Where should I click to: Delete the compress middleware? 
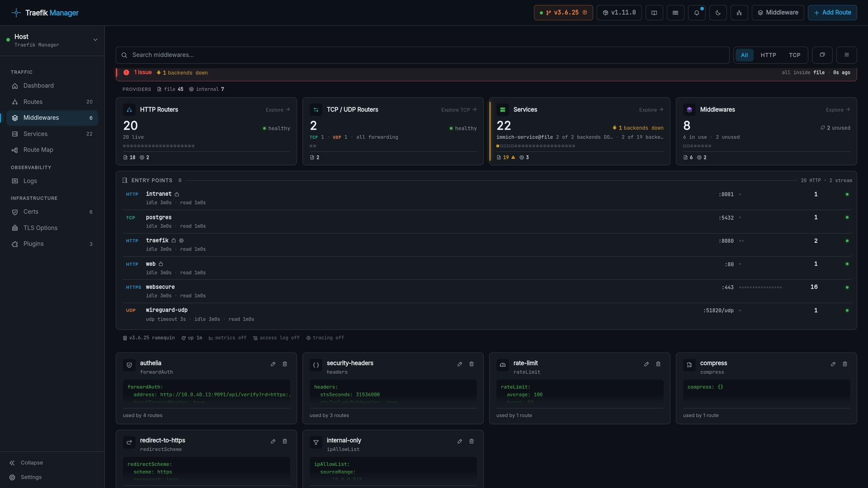coord(845,364)
